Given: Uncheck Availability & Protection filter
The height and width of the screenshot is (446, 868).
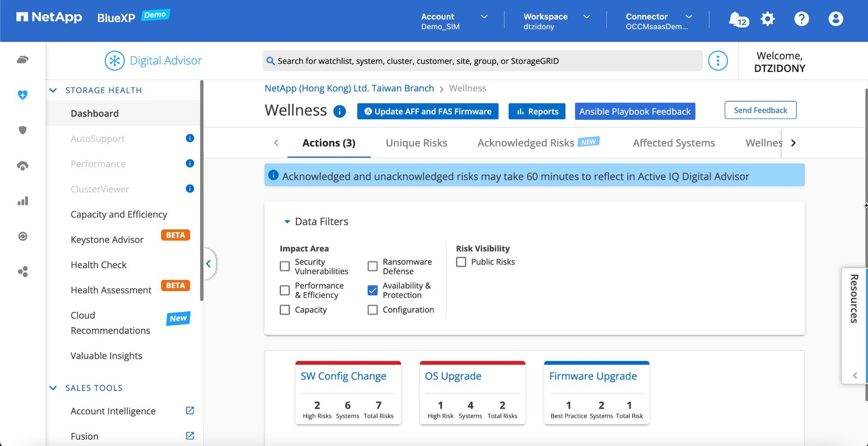Looking at the screenshot, I should pos(373,290).
